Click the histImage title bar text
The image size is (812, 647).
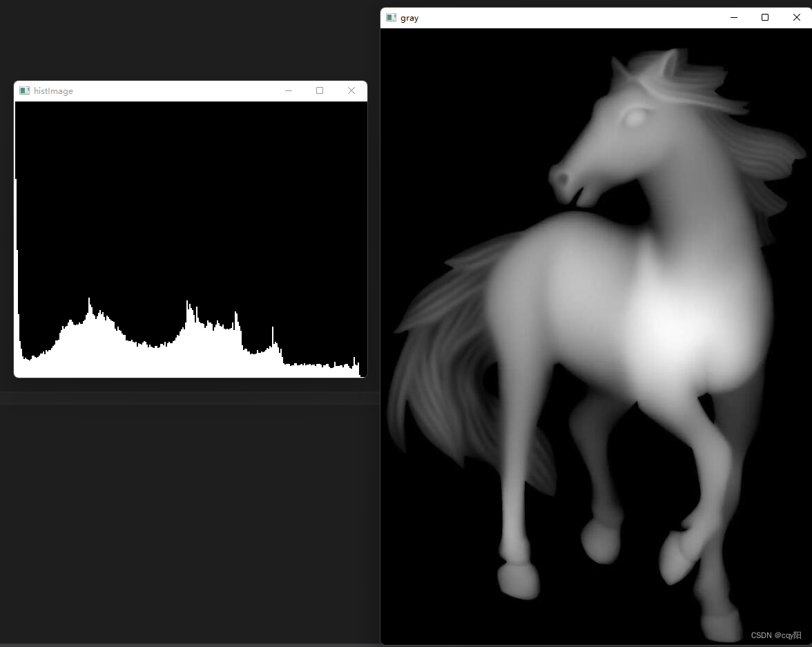point(53,91)
